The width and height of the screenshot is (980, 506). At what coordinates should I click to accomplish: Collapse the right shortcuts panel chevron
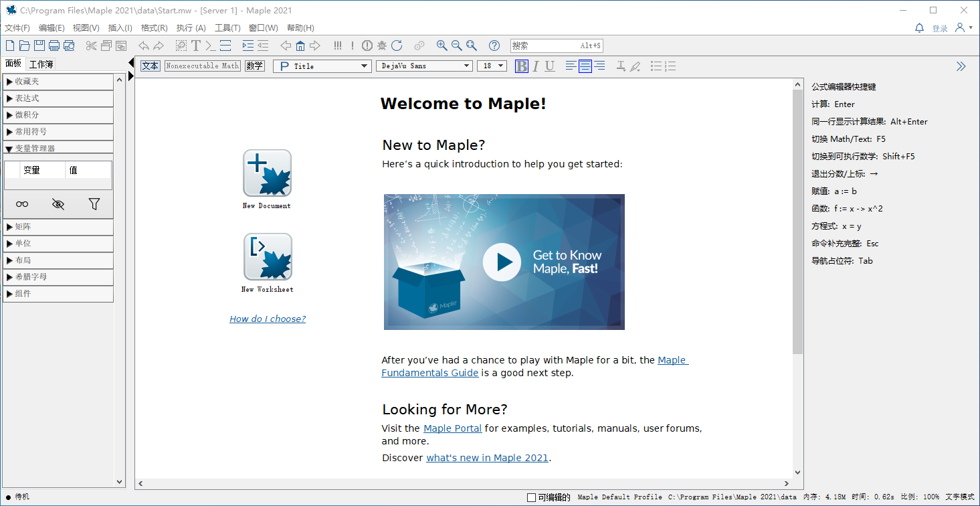click(961, 66)
